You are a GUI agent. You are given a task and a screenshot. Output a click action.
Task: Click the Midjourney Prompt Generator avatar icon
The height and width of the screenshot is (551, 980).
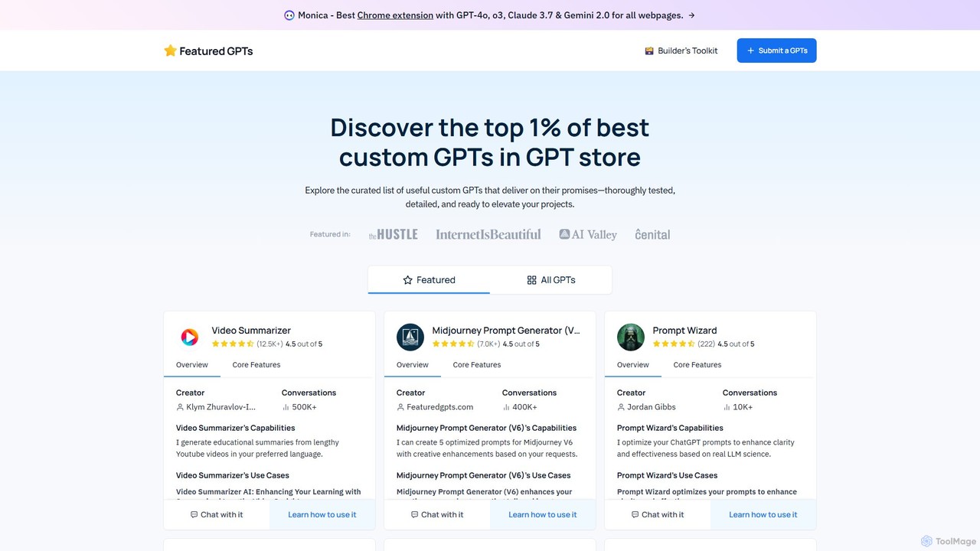pos(410,337)
